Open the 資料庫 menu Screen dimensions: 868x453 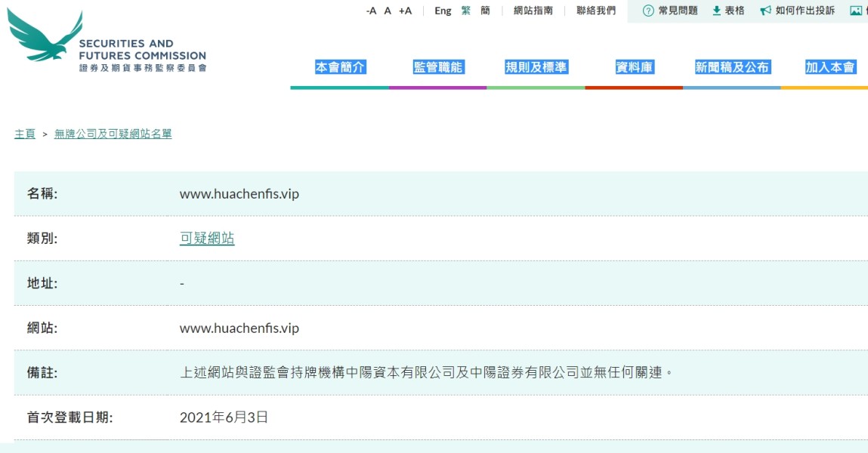point(635,67)
